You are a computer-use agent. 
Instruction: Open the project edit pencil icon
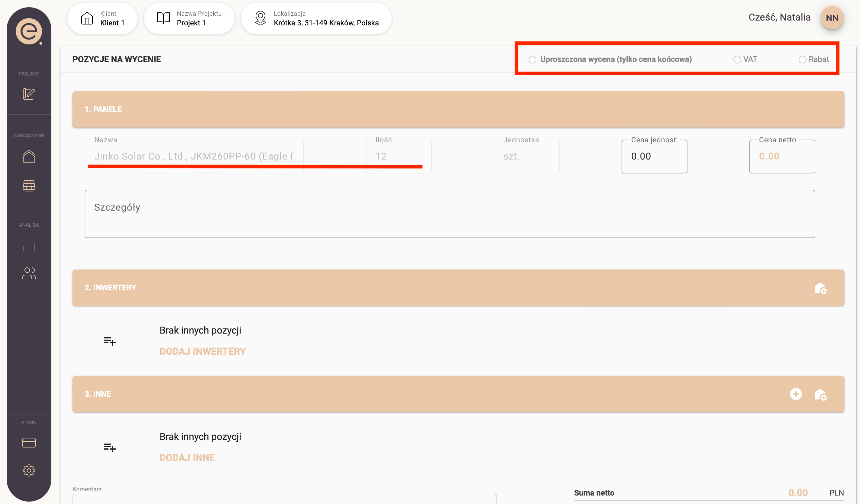point(29,94)
